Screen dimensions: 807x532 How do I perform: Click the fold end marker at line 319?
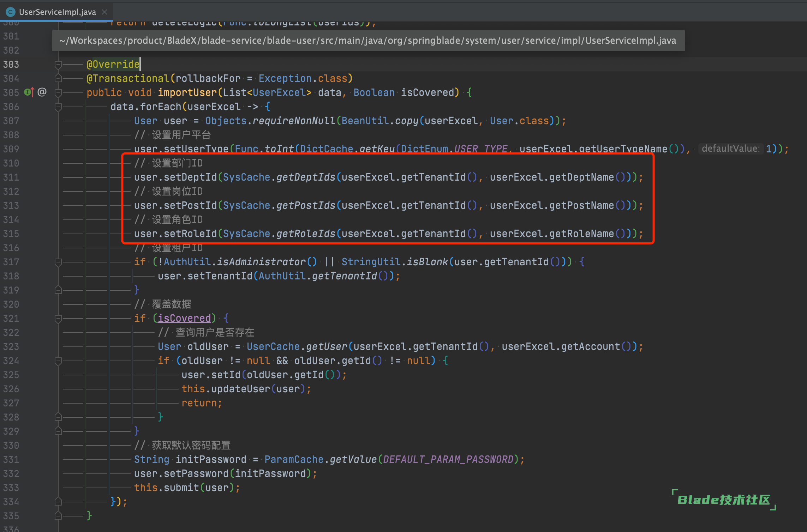coord(58,290)
